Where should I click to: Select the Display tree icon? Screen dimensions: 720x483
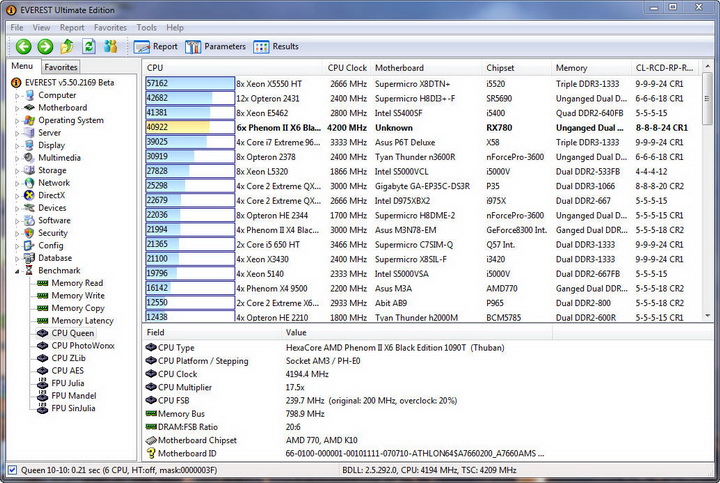tap(30, 145)
